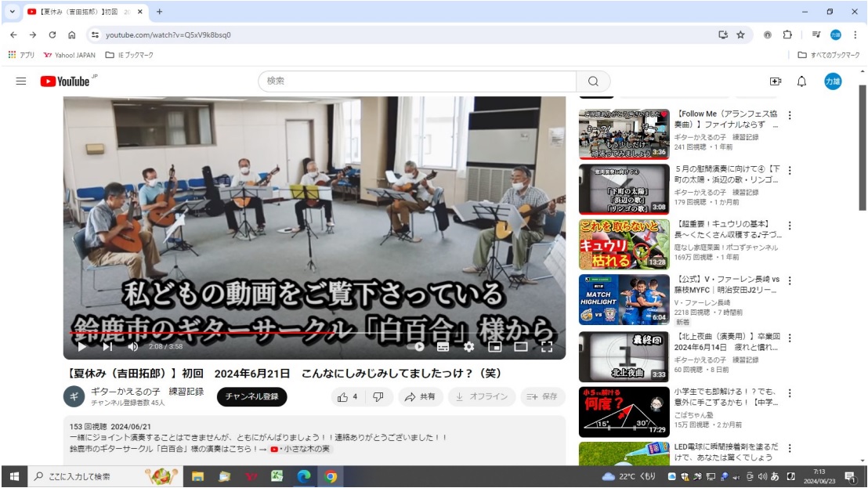Viewport: 868px width, 488px height.
Task: Click the search magnifier button
Action: tap(593, 81)
